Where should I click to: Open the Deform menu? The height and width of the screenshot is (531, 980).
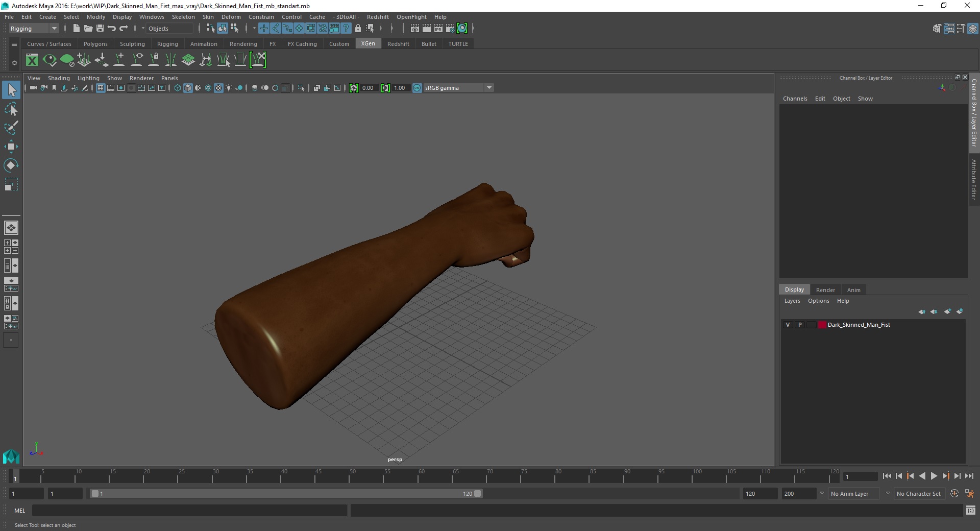pyautogui.click(x=231, y=17)
